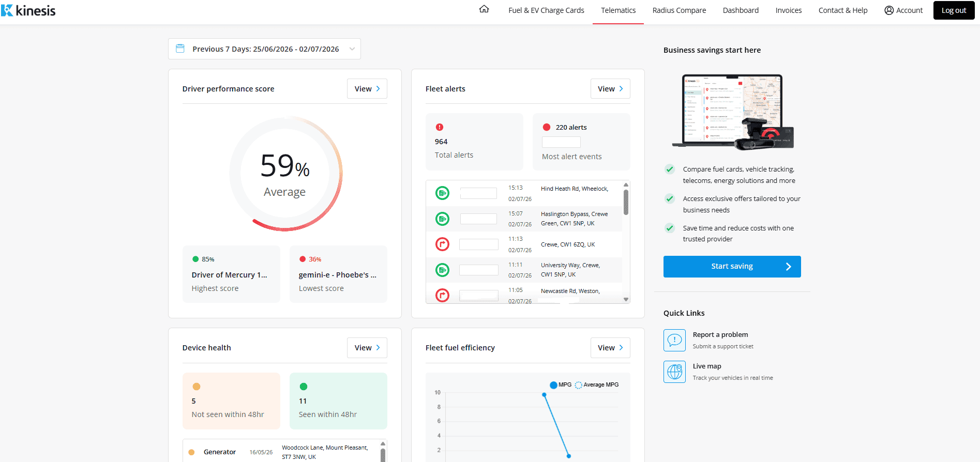Image resolution: width=980 pixels, height=462 pixels.
Task: Click the Start saving button
Action: point(732,267)
